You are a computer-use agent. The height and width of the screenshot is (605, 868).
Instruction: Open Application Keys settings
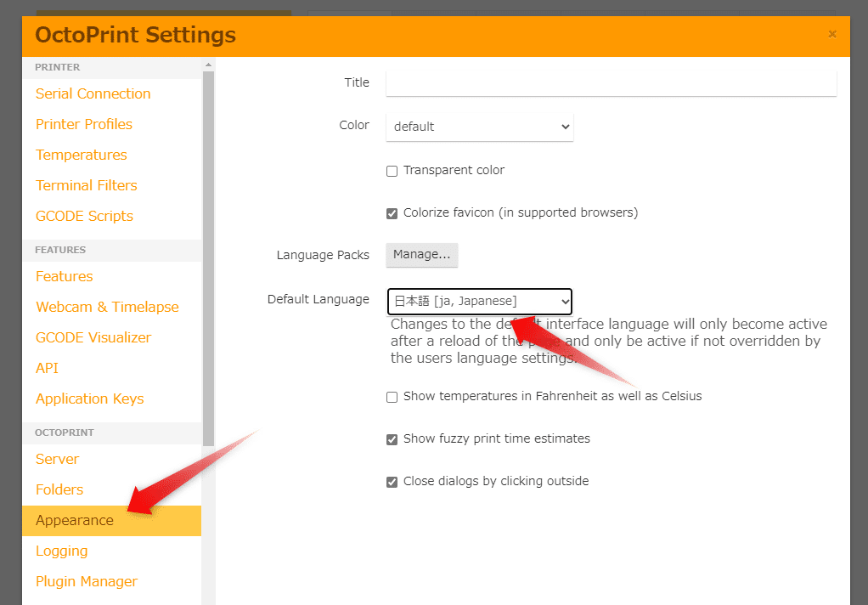tap(89, 399)
